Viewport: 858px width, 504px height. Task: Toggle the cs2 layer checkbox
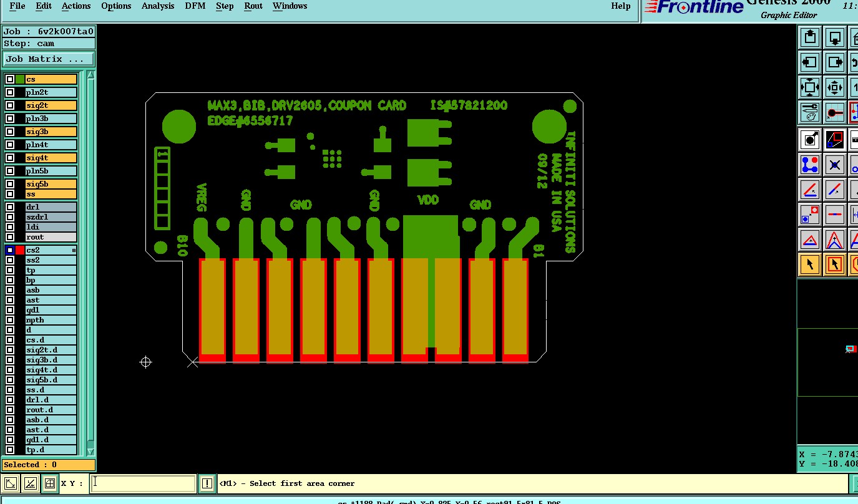tap(10, 250)
